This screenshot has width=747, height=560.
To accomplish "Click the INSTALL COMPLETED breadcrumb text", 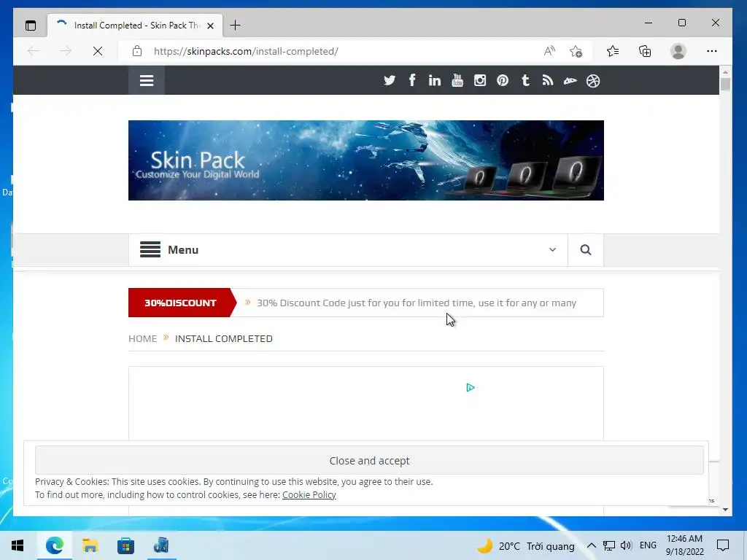I will 223,338.
